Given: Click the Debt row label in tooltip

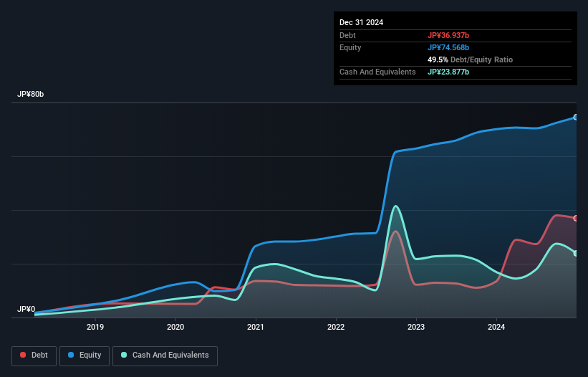Looking at the screenshot, I should pos(347,35).
